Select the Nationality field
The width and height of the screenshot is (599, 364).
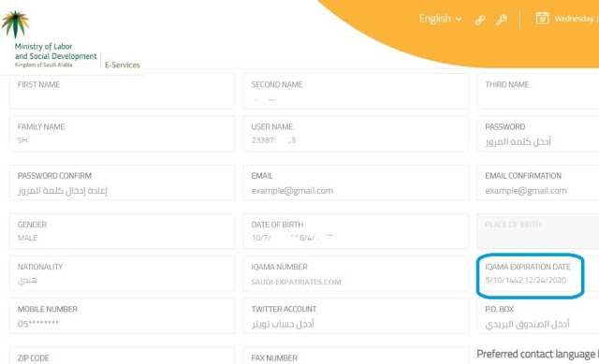coord(122,274)
